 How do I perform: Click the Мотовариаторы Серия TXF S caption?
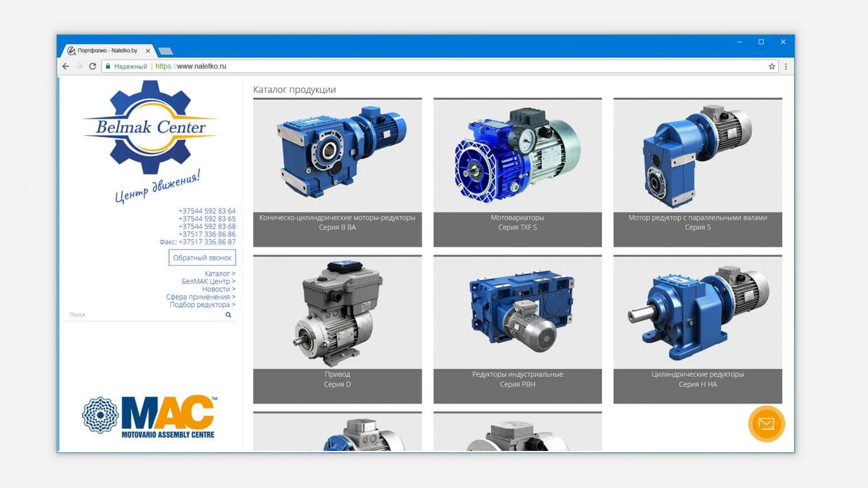coord(518,222)
